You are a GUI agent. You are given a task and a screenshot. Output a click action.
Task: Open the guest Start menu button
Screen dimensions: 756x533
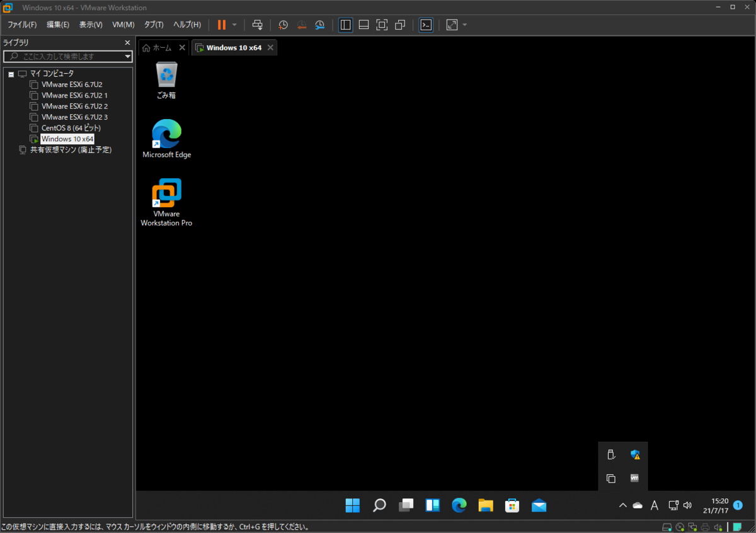353,505
